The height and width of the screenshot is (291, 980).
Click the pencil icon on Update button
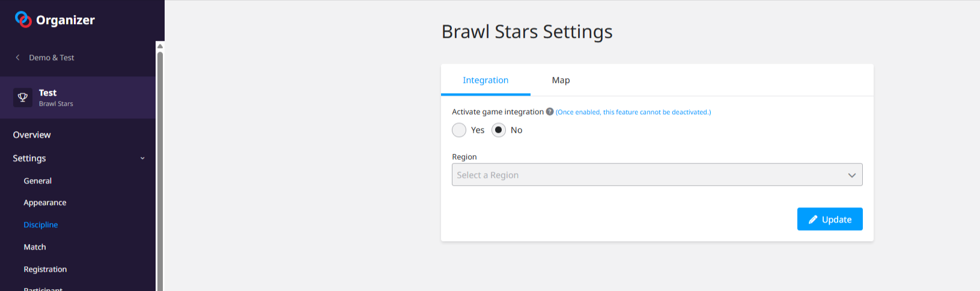[813, 219]
